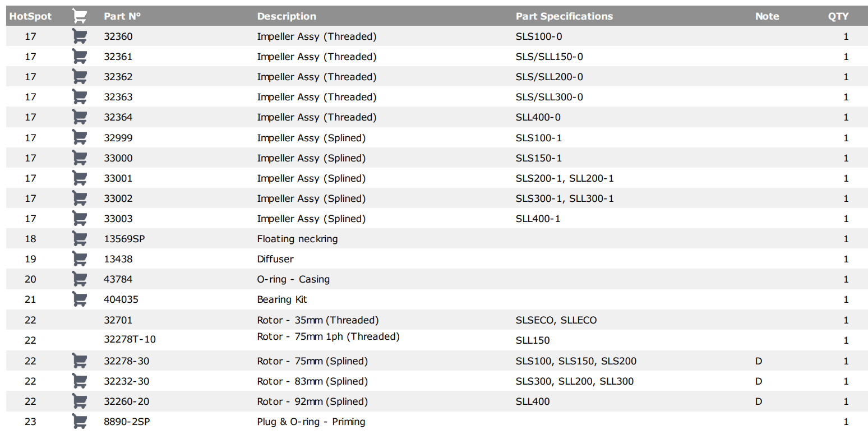The width and height of the screenshot is (868, 439).
Task: Add O-ring Casing 43784 to cart
Action: 80,279
